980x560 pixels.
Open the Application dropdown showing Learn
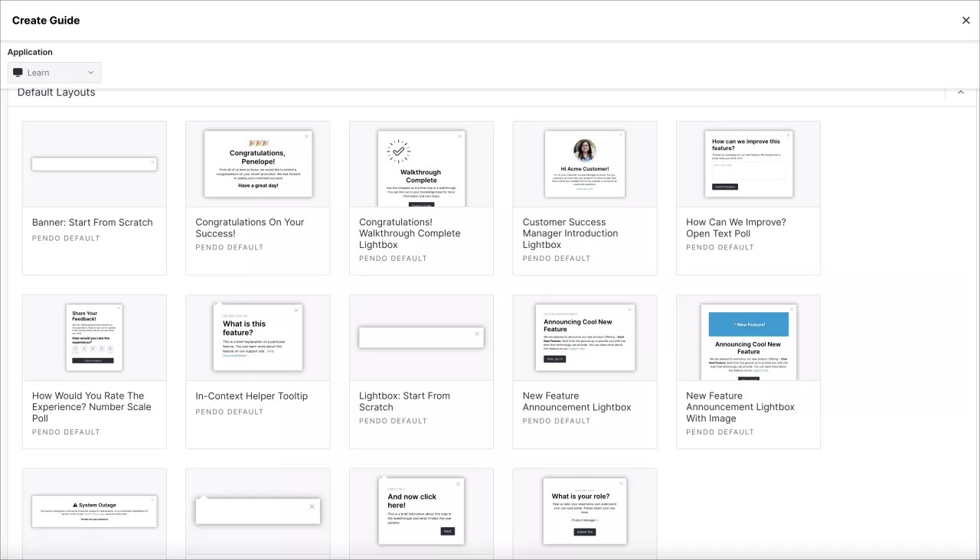(x=54, y=72)
